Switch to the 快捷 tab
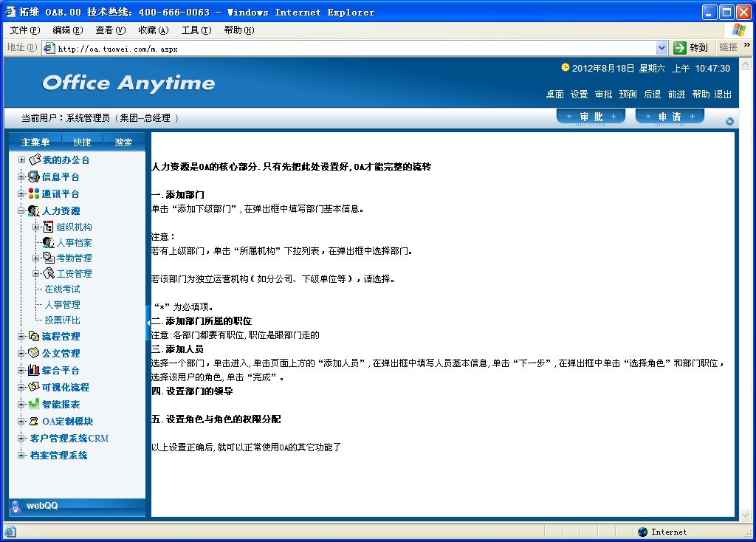756x542 pixels. click(82, 142)
